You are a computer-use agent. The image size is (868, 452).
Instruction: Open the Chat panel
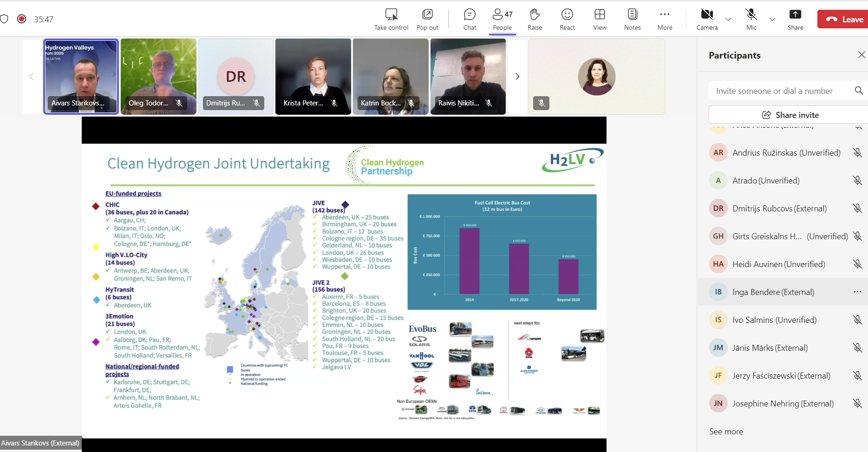470,20
